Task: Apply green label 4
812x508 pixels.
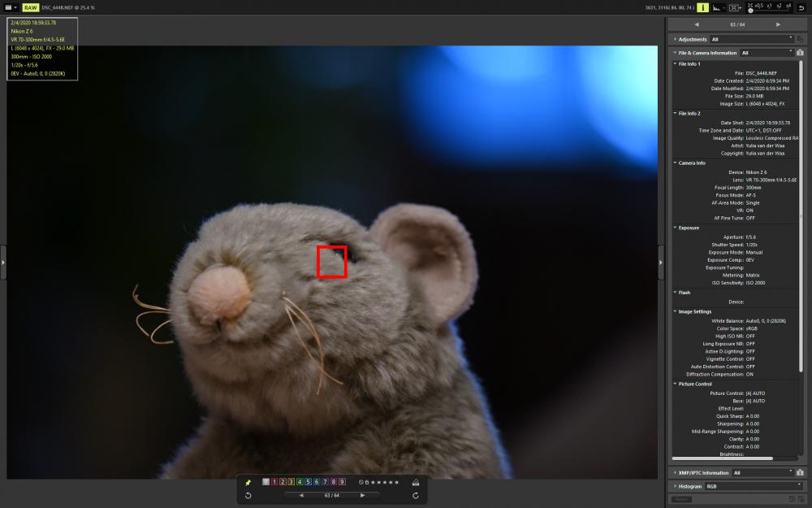Action: click(300, 482)
